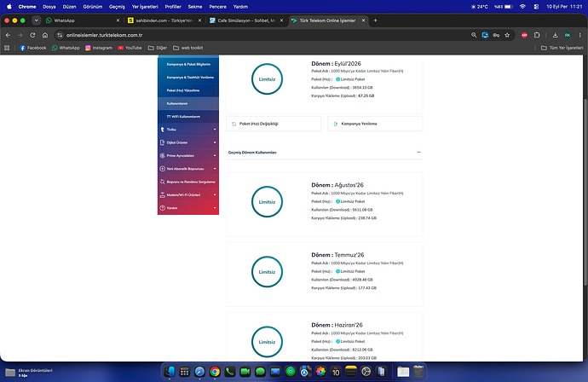Open Trash from the dock

tap(418, 372)
